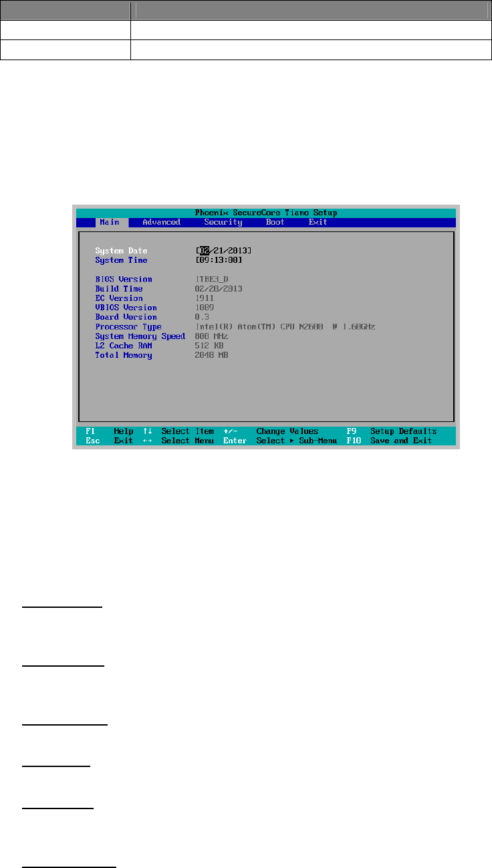
Task: Select the System Time value field
Action: point(219,260)
